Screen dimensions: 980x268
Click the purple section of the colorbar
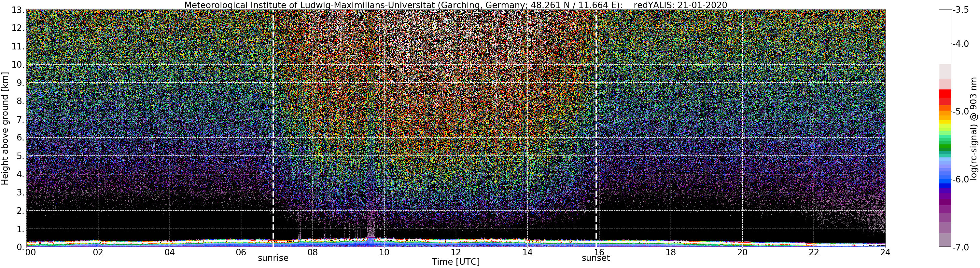[945, 199]
